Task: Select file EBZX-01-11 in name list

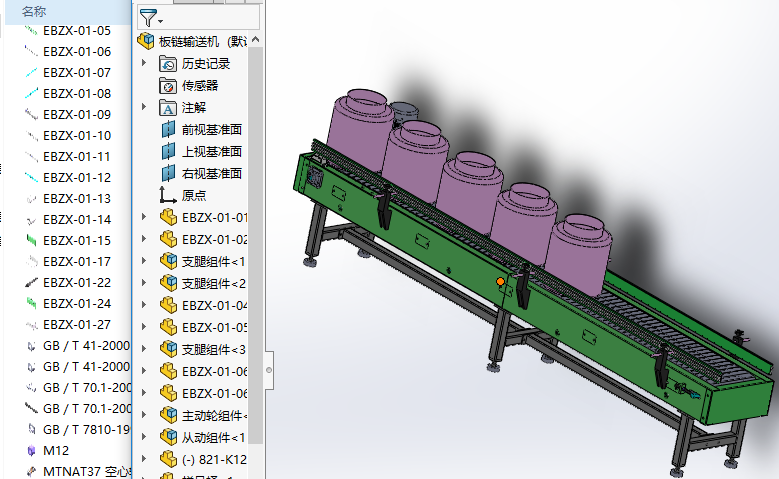Action: [77, 157]
